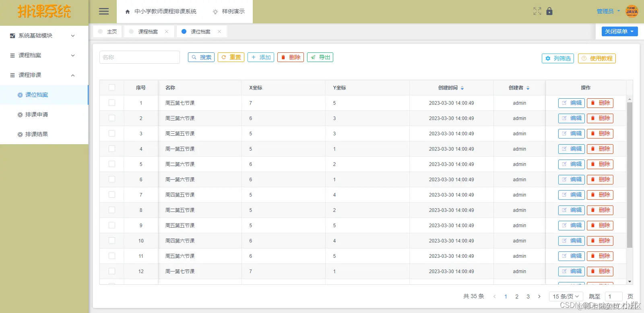Click toolbar 删除 button

tap(291, 57)
